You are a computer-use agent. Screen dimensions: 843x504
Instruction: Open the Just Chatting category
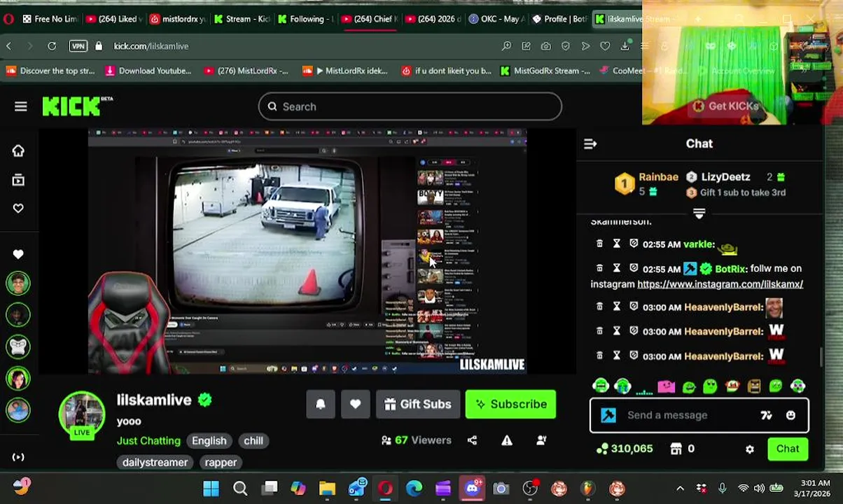[x=148, y=441]
